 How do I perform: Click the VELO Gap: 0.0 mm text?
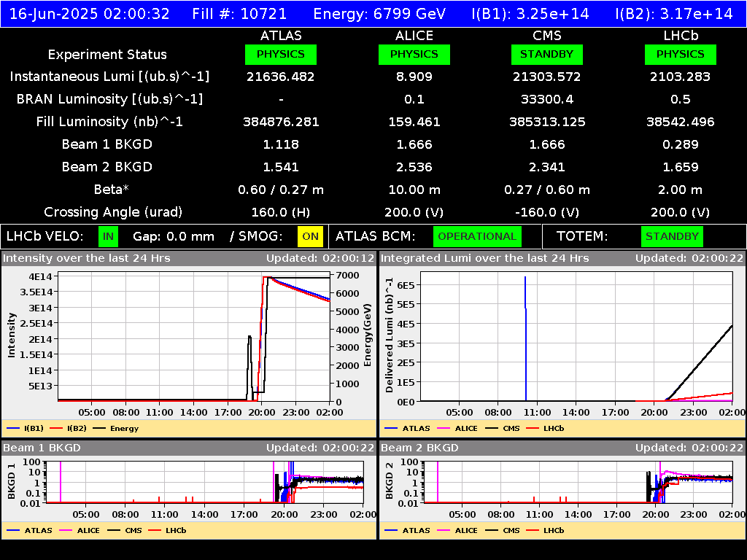[174, 237]
